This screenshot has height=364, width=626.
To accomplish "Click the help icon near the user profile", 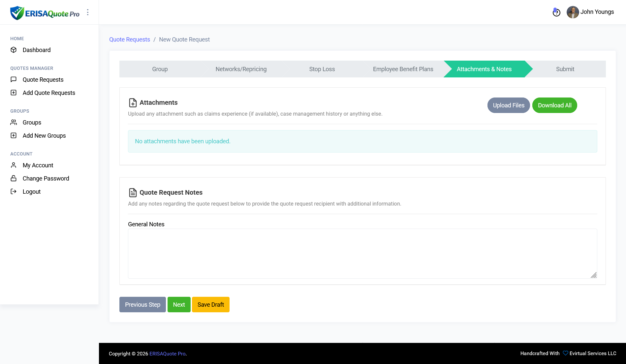I will [x=556, y=13].
